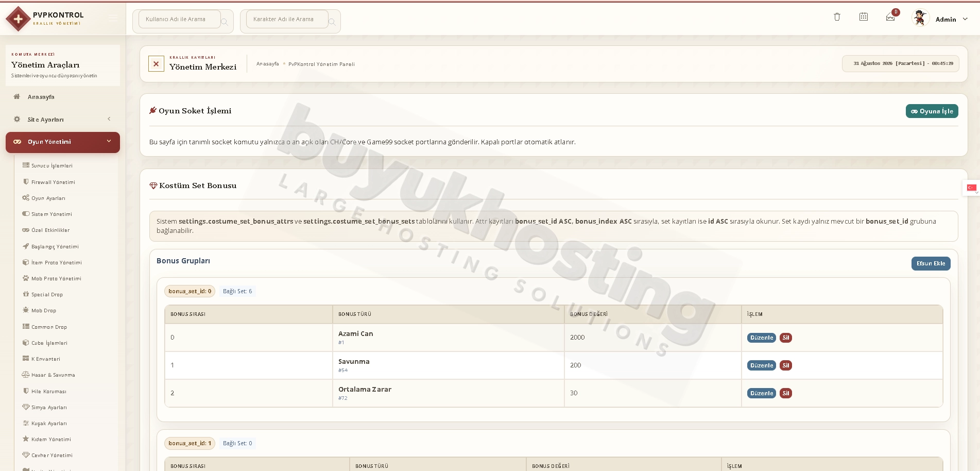Image resolution: width=980 pixels, height=471 pixels.
Task: Open Common Drop list icon
Action: 26,326
